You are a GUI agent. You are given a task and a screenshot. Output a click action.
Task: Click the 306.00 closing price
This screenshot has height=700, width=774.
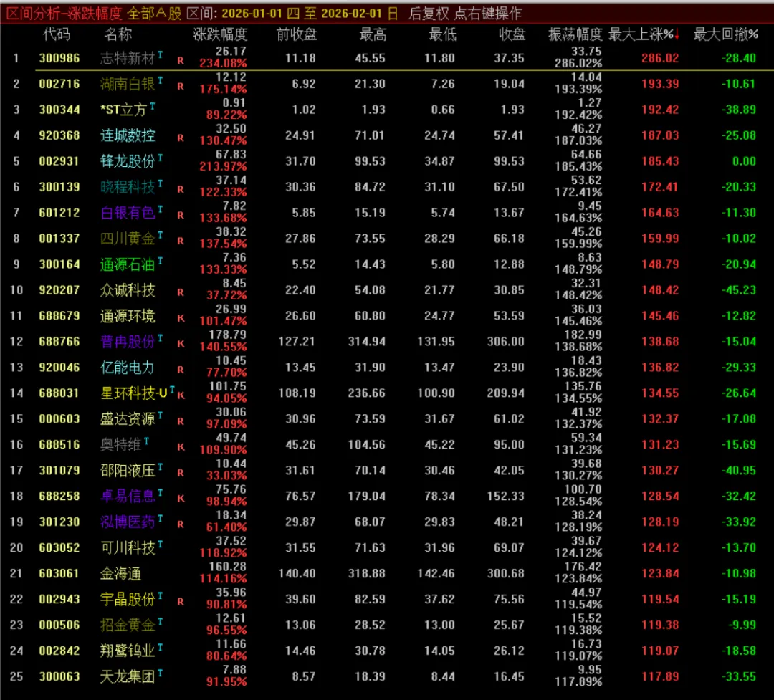[x=505, y=342]
